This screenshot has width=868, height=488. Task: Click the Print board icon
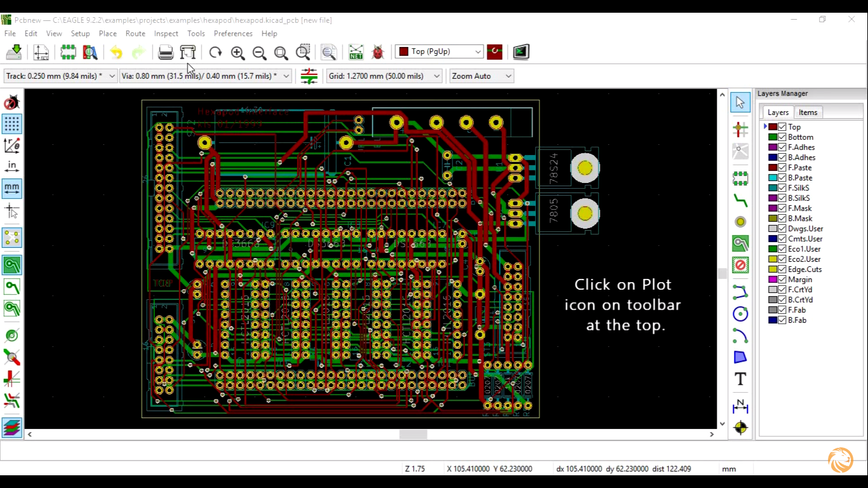(x=165, y=52)
